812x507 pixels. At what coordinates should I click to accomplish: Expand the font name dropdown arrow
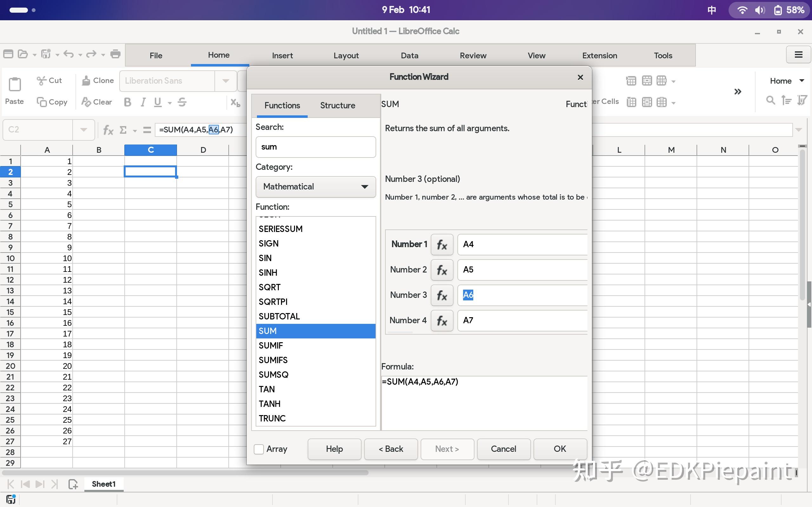pos(226,81)
